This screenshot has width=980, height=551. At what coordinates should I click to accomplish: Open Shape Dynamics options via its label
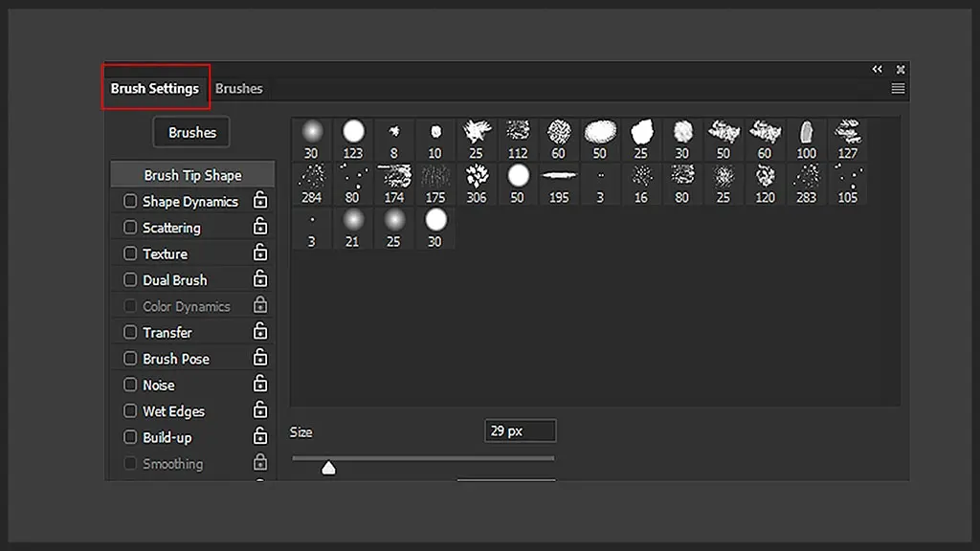click(190, 201)
